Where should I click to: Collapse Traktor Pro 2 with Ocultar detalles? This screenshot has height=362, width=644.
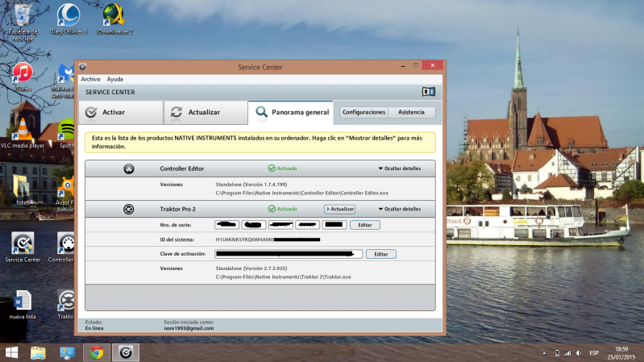point(399,209)
